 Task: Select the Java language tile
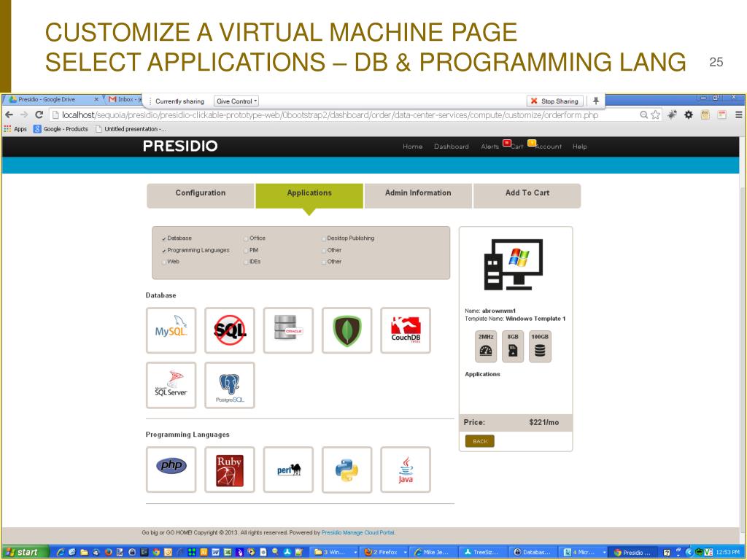tap(406, 470)
